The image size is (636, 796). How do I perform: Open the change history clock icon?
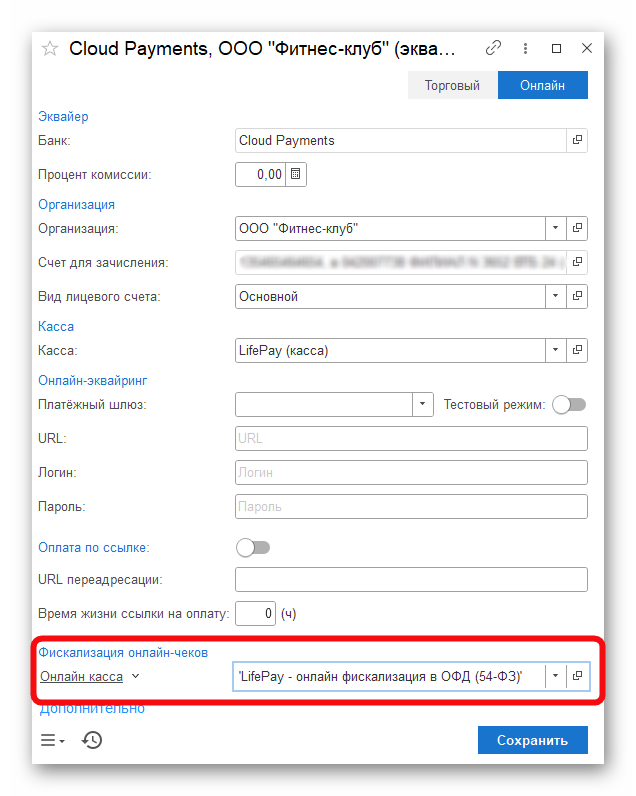pyautogui.click(x=92, y=740)
